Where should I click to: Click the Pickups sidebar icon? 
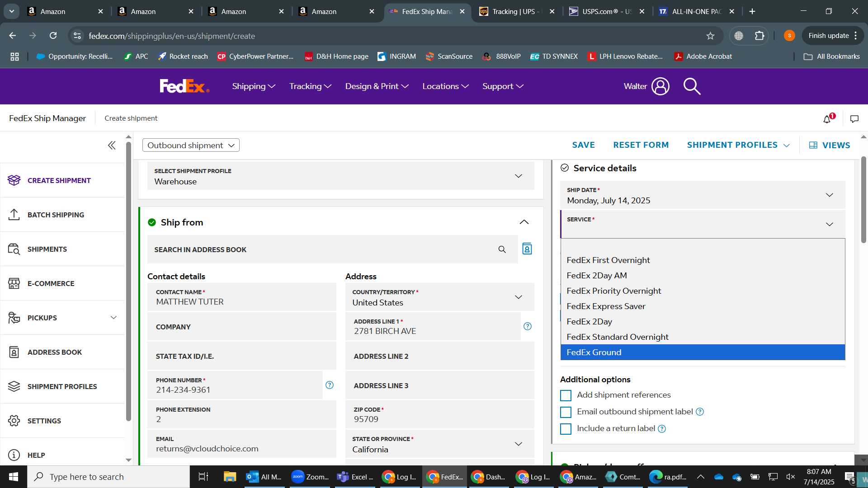[x=14, y=318]
